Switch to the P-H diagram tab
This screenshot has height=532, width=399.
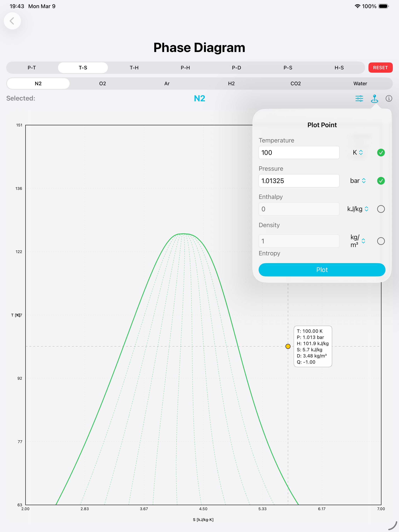185,68
